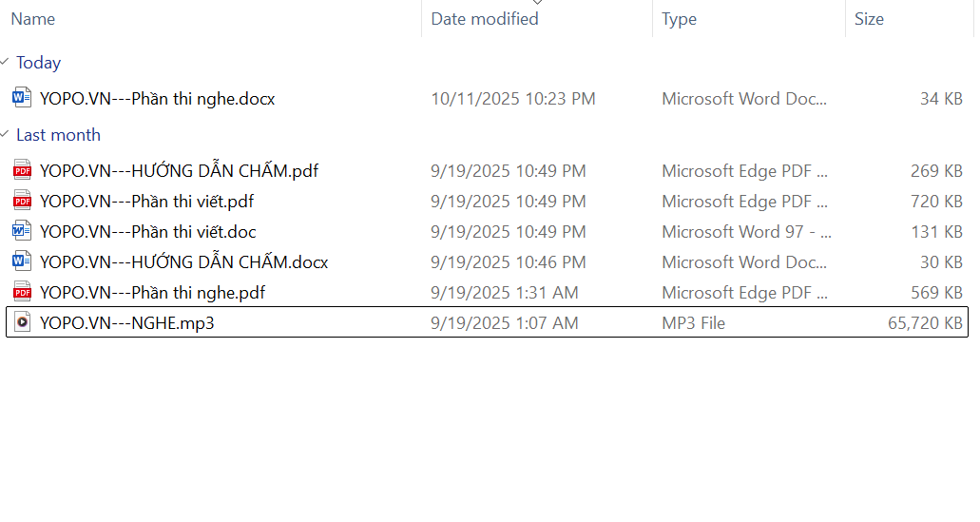Collapse the Today group
The width and height of the screenshot is (980, 522).
tap(5, 62)
